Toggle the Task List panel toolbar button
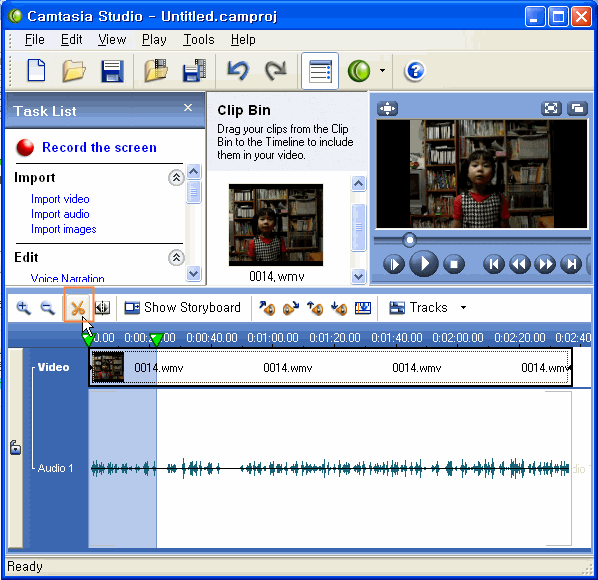The image size is (598, 580). pyautogui.click(x=320, y=71)
